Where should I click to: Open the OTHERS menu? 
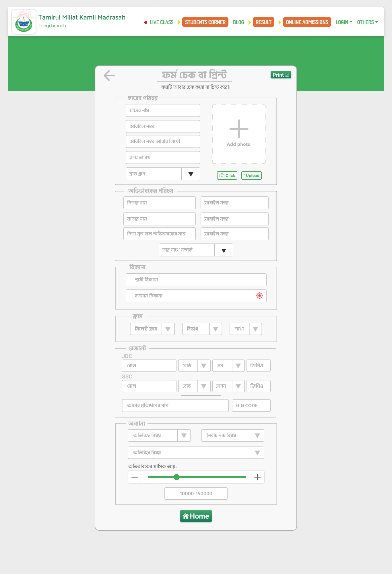[x=367, y=22]
